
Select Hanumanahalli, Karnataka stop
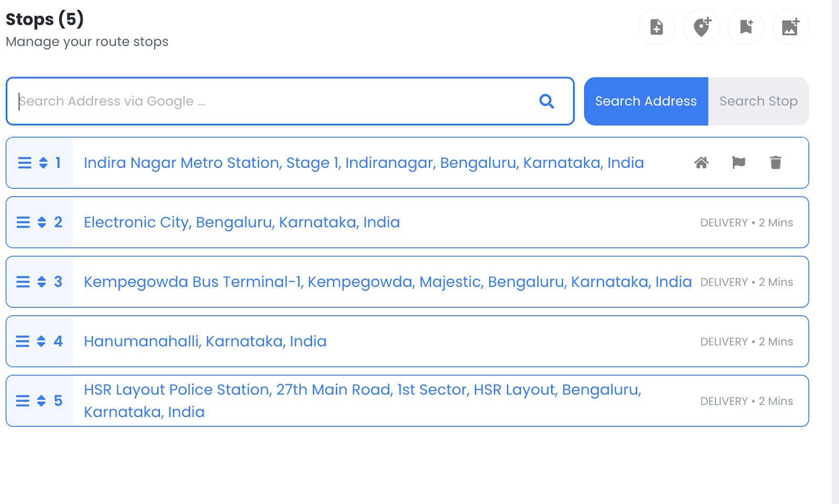(x=205, y=341)
